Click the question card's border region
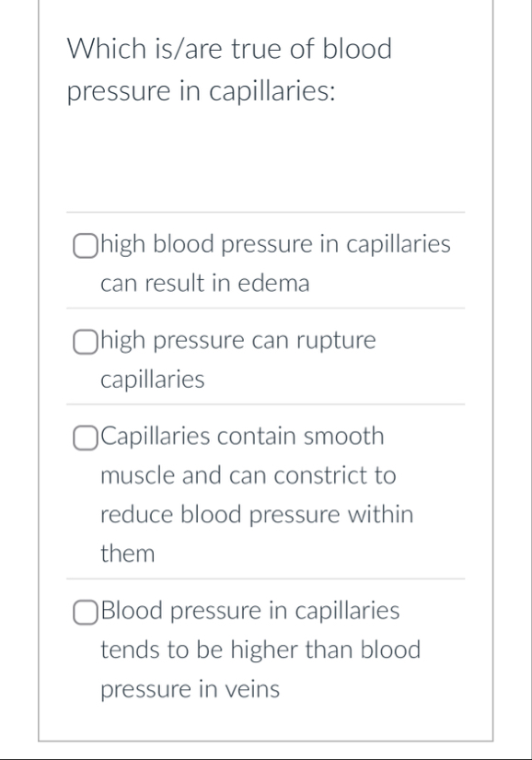Screen dimensions: 532x760 39,368
